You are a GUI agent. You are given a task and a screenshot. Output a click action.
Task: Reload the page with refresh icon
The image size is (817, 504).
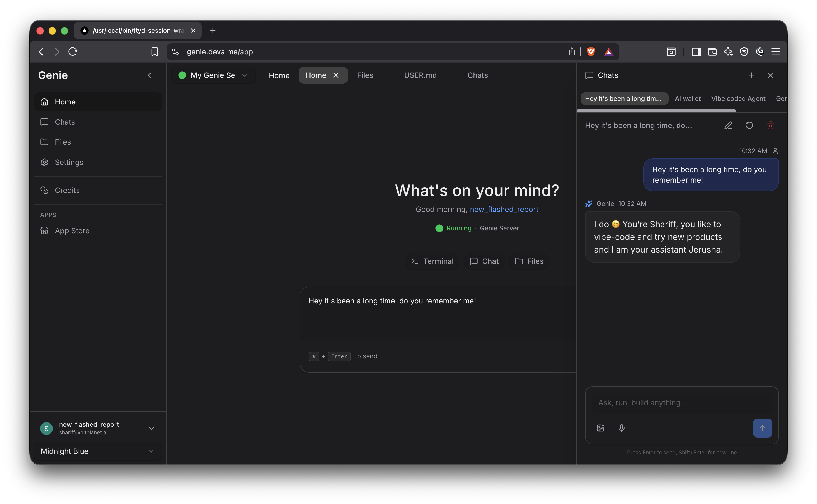coord(73,52)
